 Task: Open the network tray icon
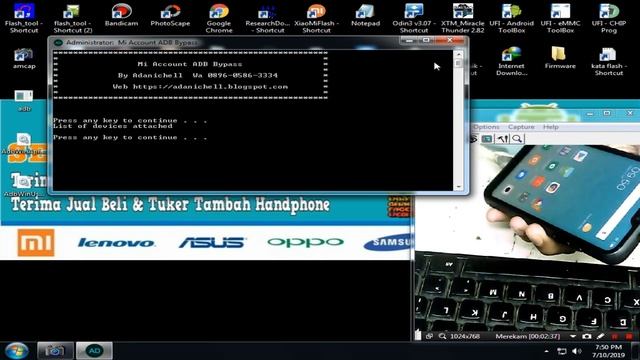pyautogui.click(x=562, y=351)
